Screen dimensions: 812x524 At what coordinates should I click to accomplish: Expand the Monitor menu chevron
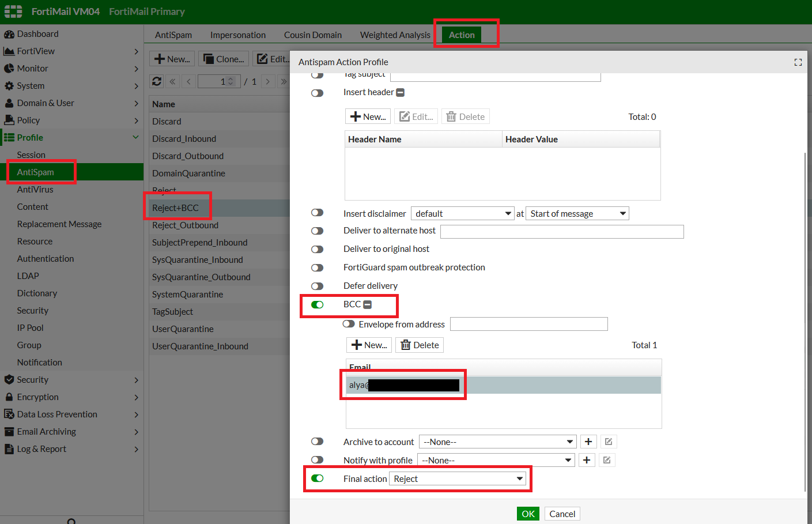(x=136, y=69)
